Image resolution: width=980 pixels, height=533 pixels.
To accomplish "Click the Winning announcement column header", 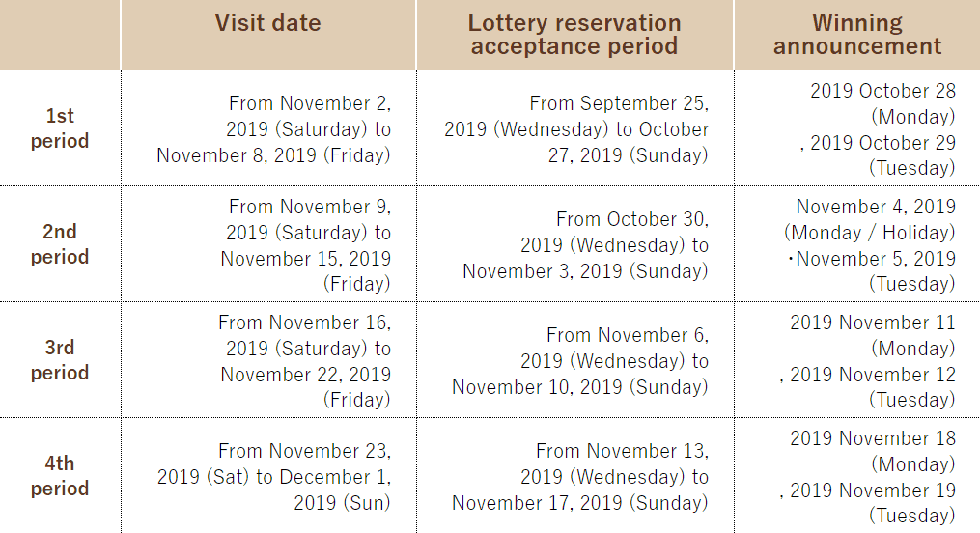I will coord(856,35).
